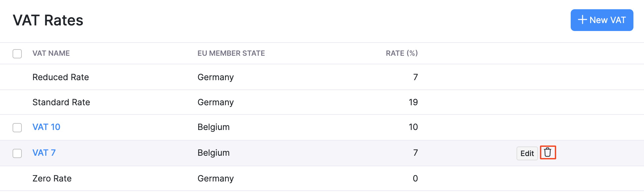Select the Zero Rate row name
This screenshot has height=194, width=644.
click(x=52, y=178)
